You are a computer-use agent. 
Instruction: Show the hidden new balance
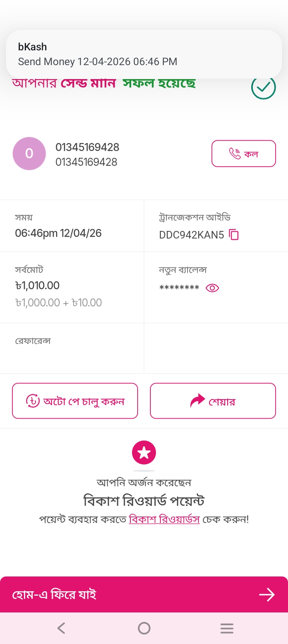[x=212, y=288]
